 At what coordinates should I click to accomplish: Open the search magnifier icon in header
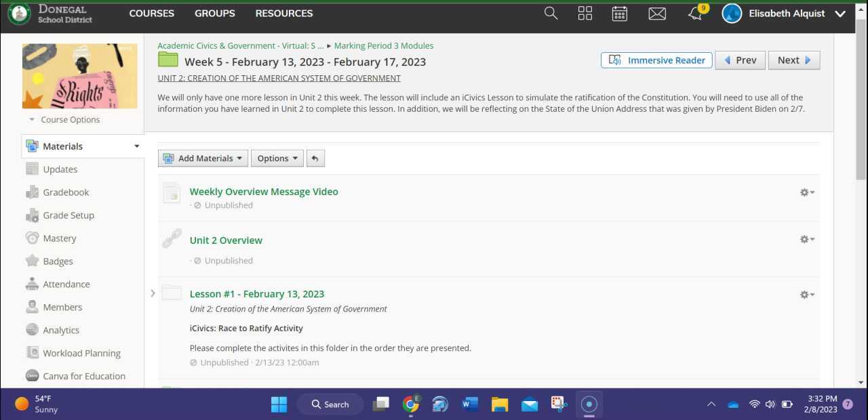point(551,14)
